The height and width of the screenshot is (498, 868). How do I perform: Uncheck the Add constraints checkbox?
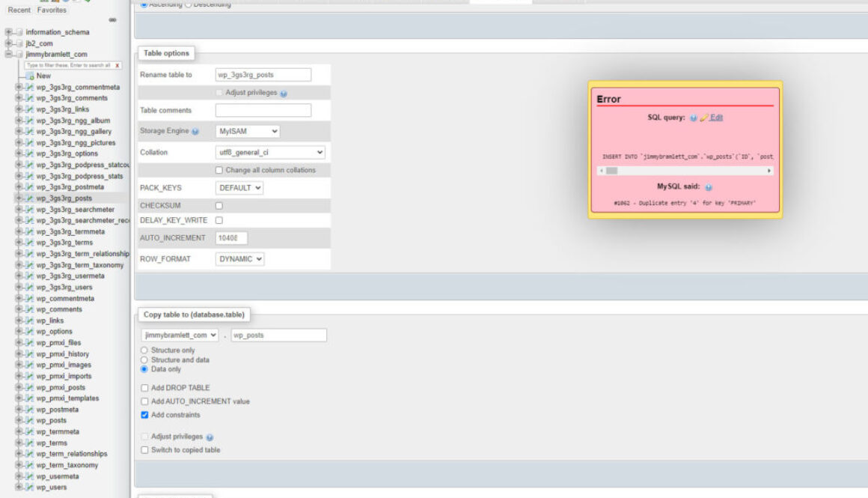pos(144,415)
